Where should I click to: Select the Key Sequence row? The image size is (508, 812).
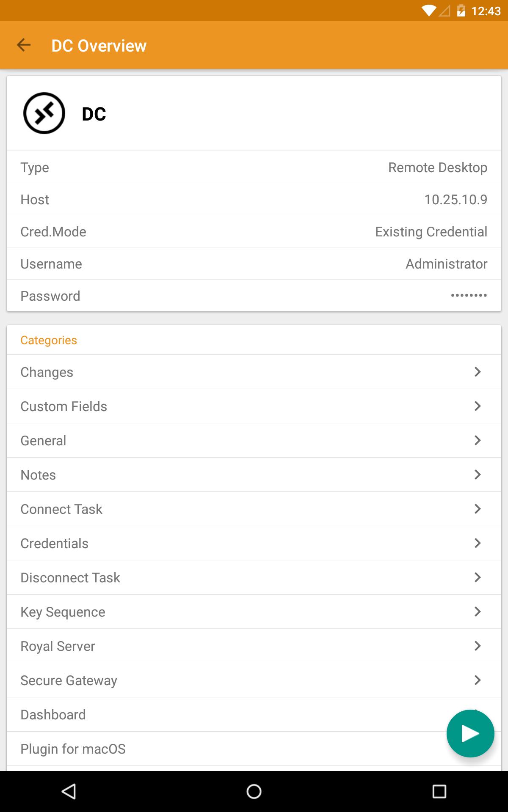click(254, 612)
